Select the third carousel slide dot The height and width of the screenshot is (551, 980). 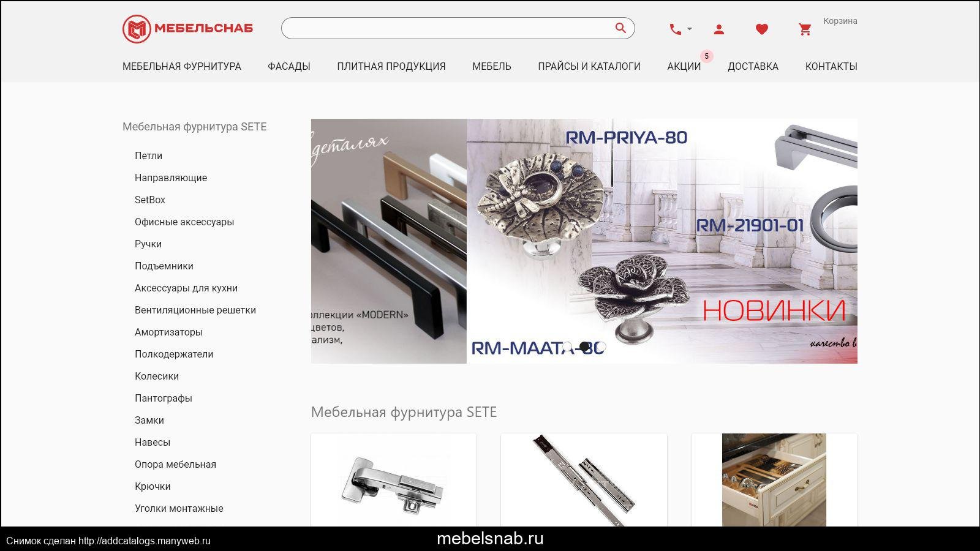601,347
